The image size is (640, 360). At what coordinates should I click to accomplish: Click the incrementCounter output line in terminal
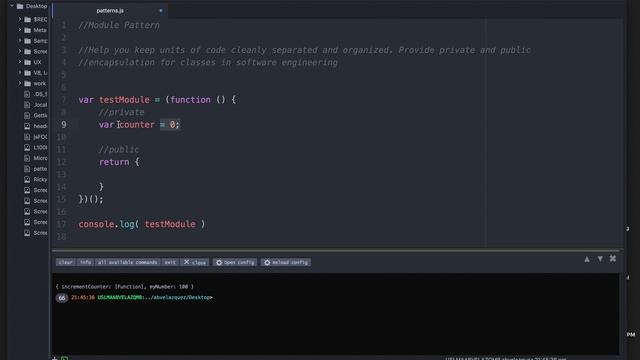(124, 287)
